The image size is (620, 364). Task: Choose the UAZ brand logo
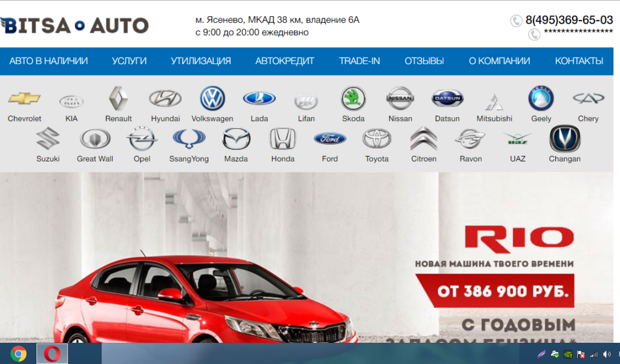point(518,138)
